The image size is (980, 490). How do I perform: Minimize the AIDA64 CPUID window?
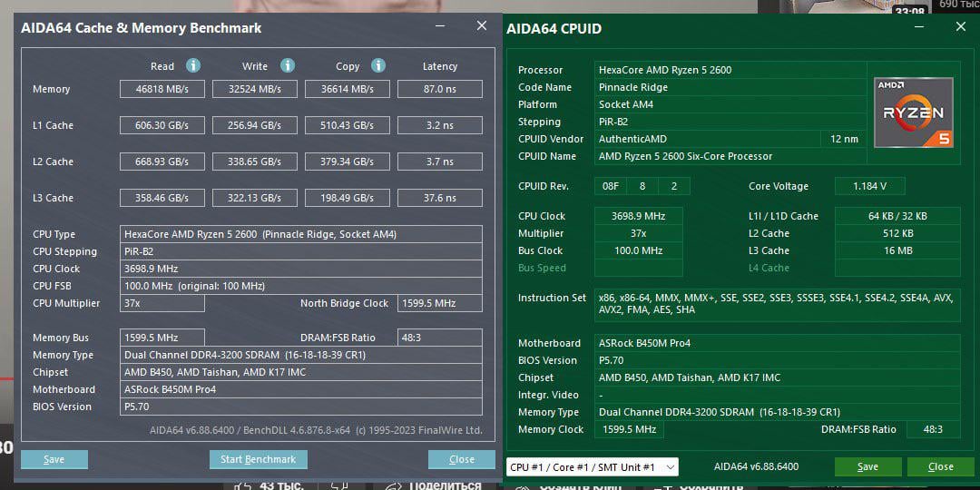pos(918,27)
